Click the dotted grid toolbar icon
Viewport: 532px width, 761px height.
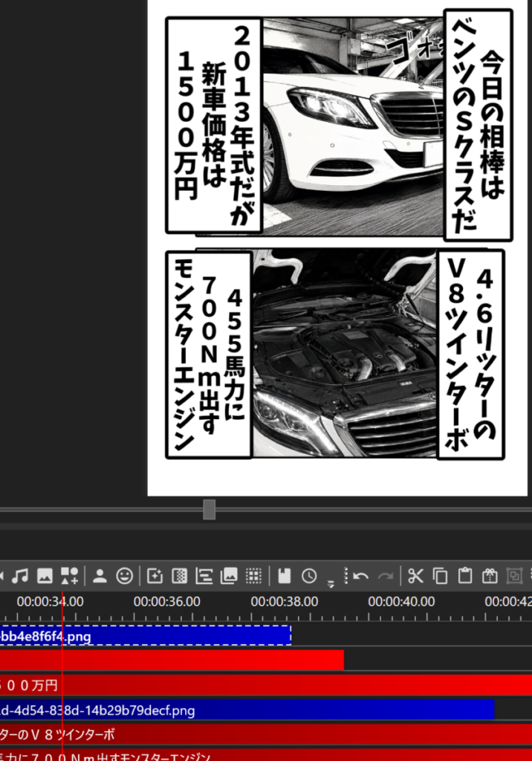tap(253, 576)
